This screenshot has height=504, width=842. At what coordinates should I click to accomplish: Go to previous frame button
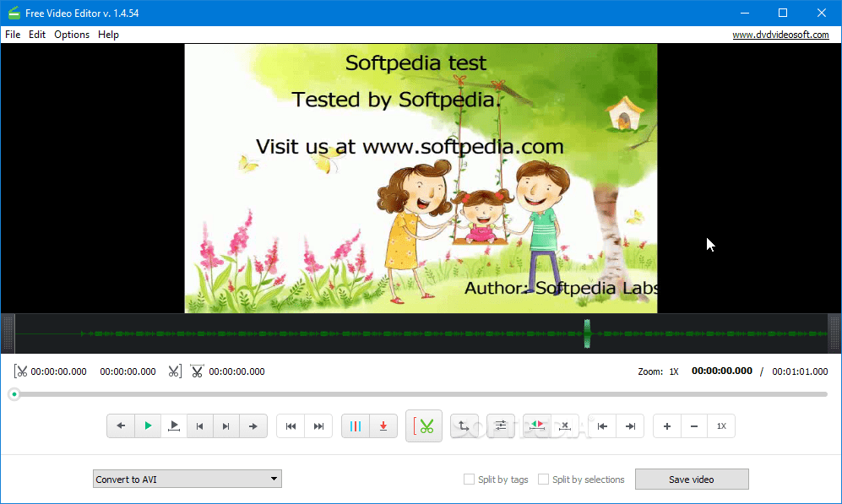coord(200,426)
